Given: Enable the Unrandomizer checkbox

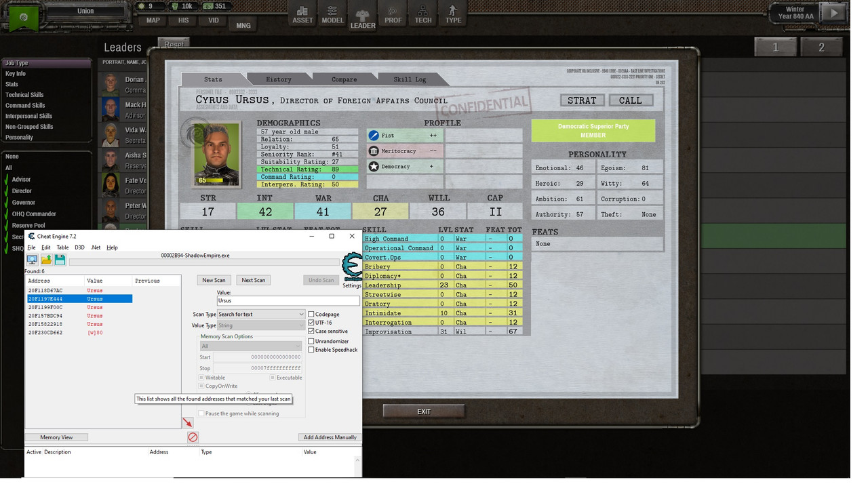Looking at the screenshot, I should tap(311, 342).
